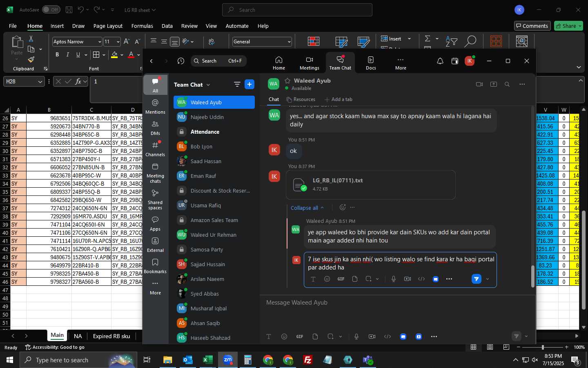Screen dimensions: 588x368
Task: Expand Excel Insert cells dropdown
Action: tap(409, 39)
